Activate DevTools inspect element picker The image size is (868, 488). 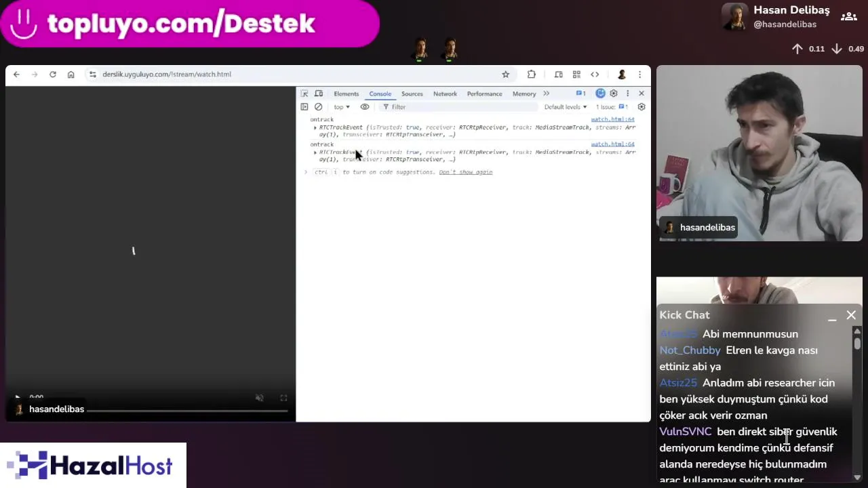coord(304,94)
